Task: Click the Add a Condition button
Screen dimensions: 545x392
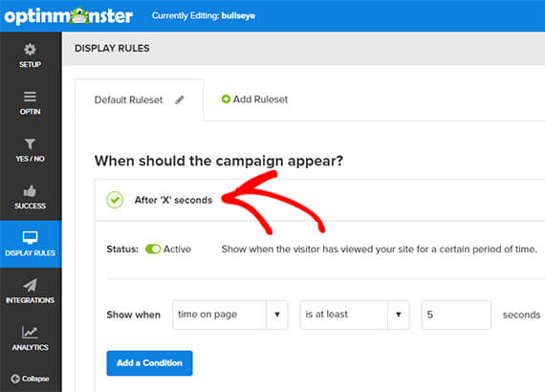Action: [149, 363]
